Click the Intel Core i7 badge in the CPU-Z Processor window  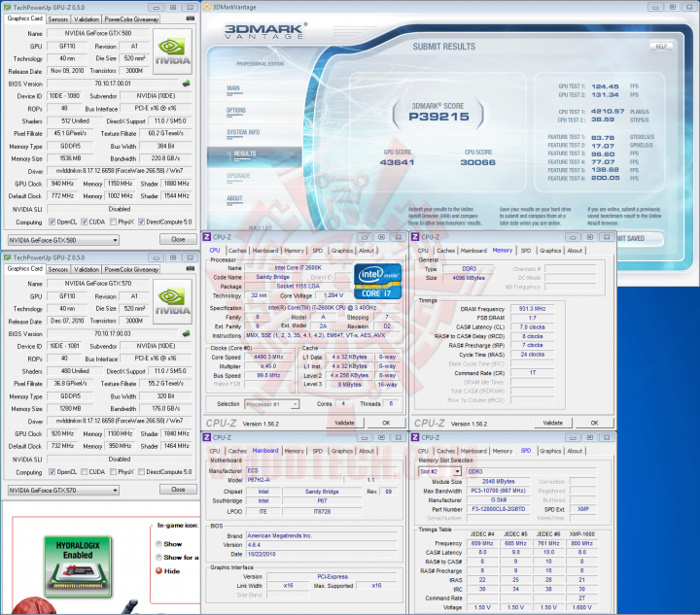(x=377, y=282)
